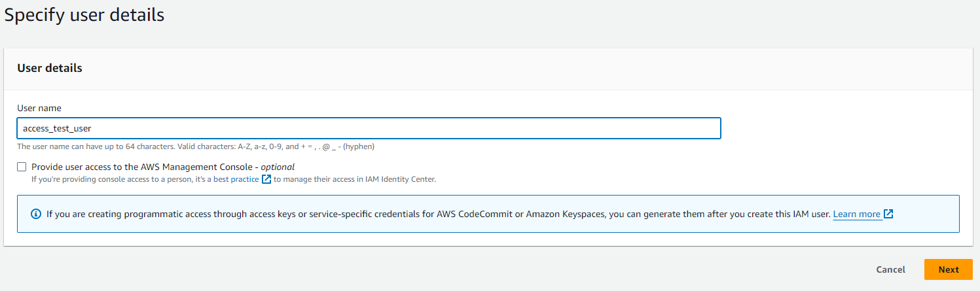Image resolution: width=980 pixels, height=291 pixels.
Task: Click the external link icon beside best practice
Action: click(x=266, y=179)
